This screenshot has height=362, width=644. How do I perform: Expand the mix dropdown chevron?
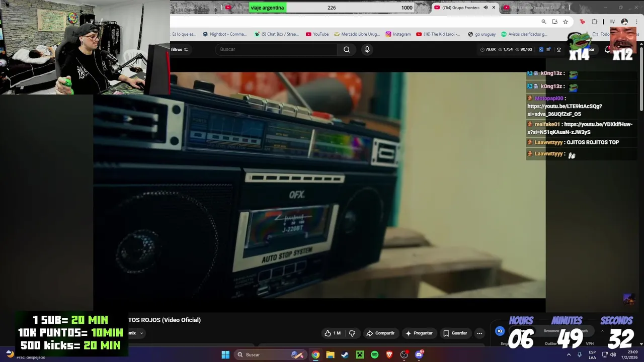(141, 333)
